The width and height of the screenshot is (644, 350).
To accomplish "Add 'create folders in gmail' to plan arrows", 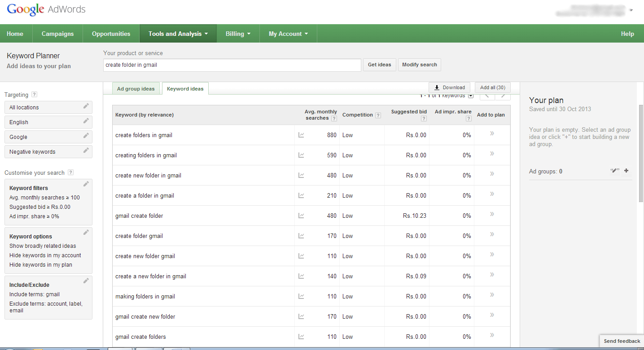I will click(x=492, y=134).
